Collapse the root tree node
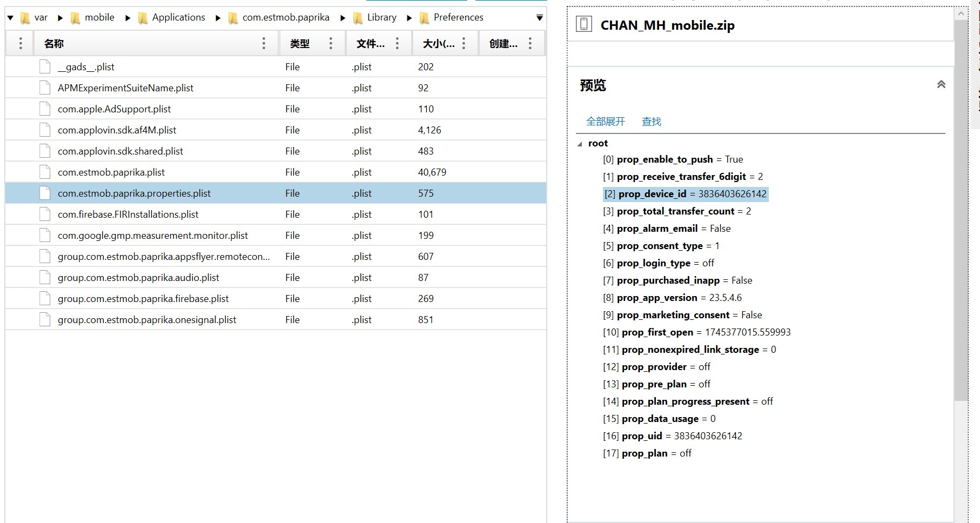 click(x=580, y=144)
